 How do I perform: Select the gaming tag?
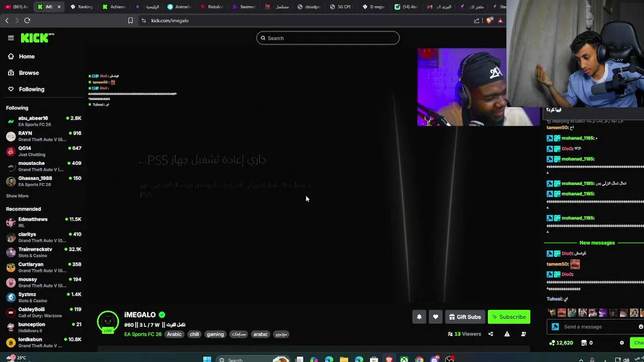click(x=215, y=334)
